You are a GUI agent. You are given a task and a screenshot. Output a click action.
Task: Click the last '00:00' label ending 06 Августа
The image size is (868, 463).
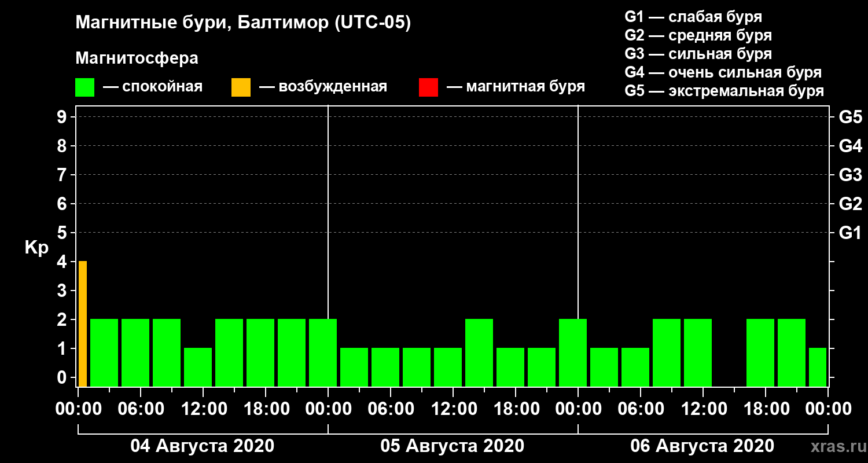pos(827,409)
